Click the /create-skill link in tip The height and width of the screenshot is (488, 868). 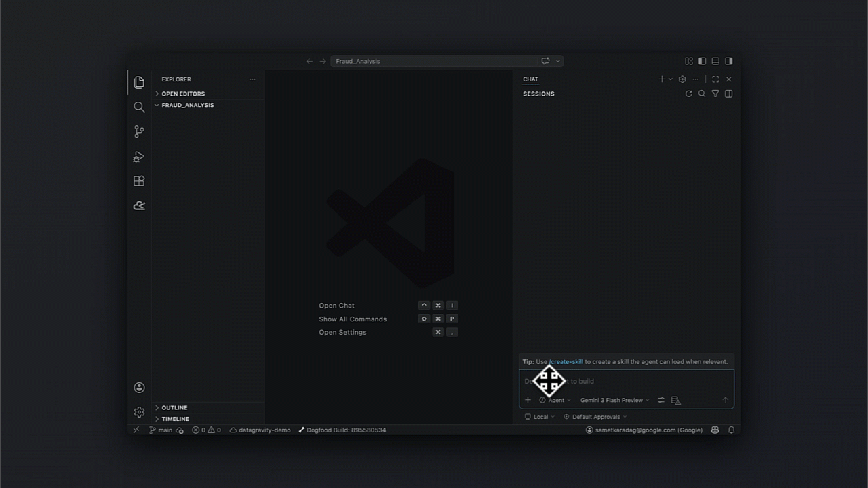(x=566, y=362)
